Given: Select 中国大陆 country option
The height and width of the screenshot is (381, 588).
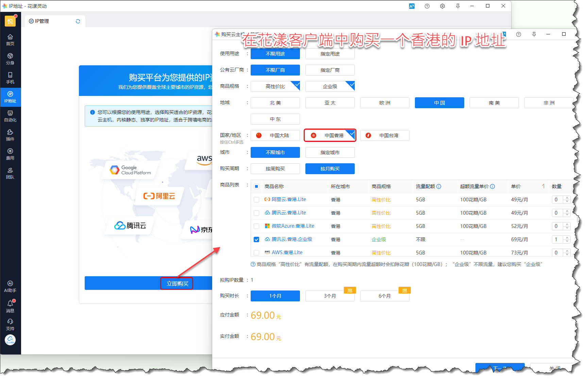Looking at the screenshot, I should click(x=275, y=135).
